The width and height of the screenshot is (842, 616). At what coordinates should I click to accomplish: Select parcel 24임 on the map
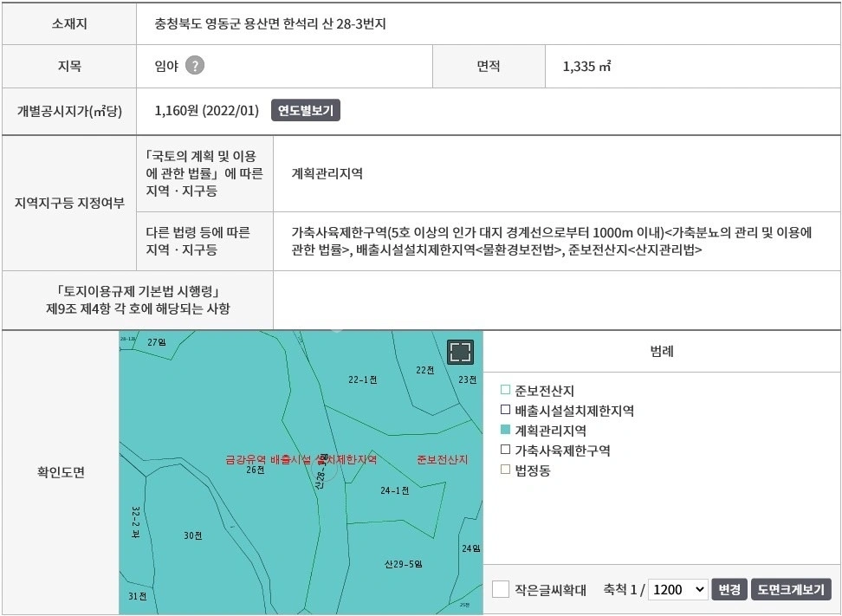point(471,548)
